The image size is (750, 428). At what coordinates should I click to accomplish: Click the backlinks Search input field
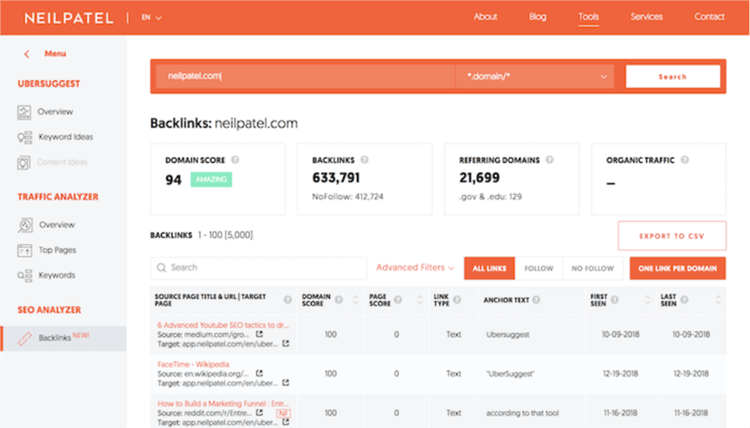(x=258, y=268)
